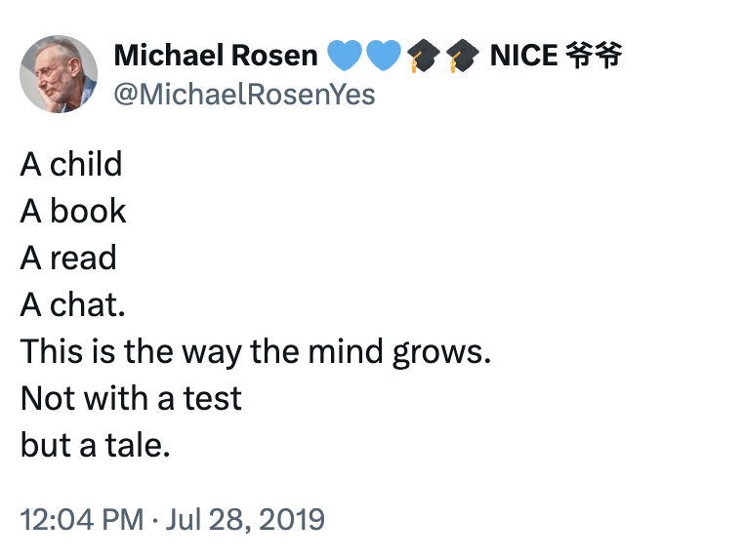Click the tweet line "A chat."
Viewport: 744px width, 560px height.
pos(73,304)
